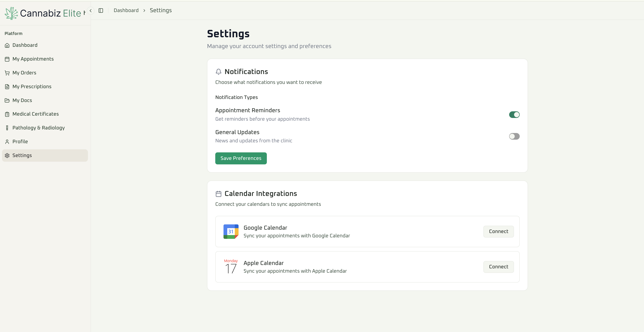Select Pathology & Radiology in the sidebar
This screenshot has width=644, height=332.
point(39,128)
